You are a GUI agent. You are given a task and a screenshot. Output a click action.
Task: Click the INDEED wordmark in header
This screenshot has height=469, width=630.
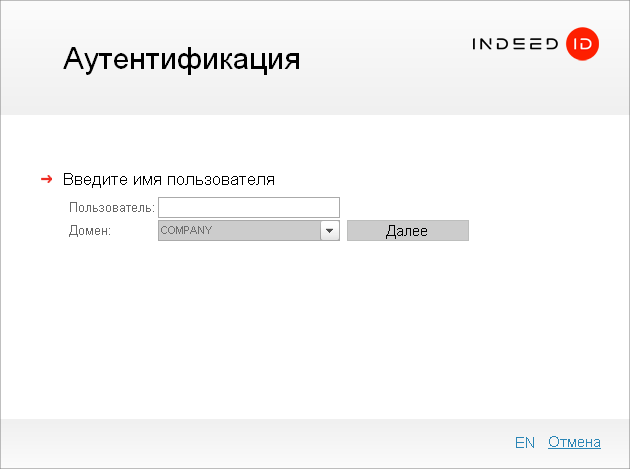click(x=515, y=44)
